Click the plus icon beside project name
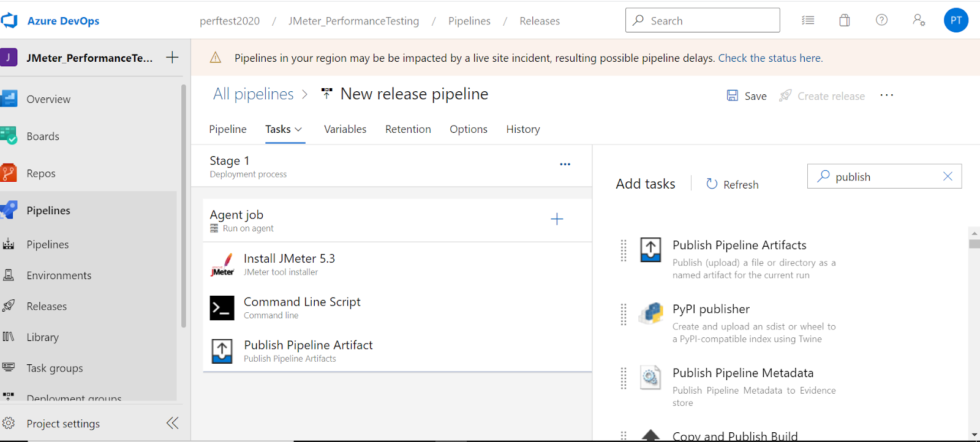 coord(172,58)
